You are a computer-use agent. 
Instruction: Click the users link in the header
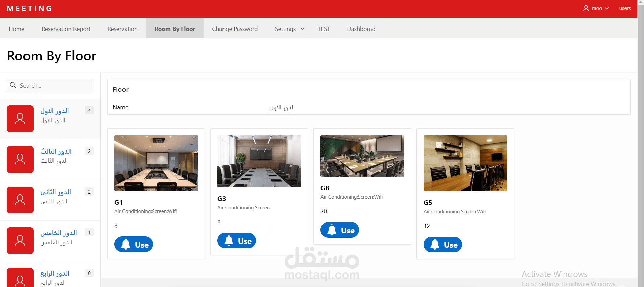point(625,8)
